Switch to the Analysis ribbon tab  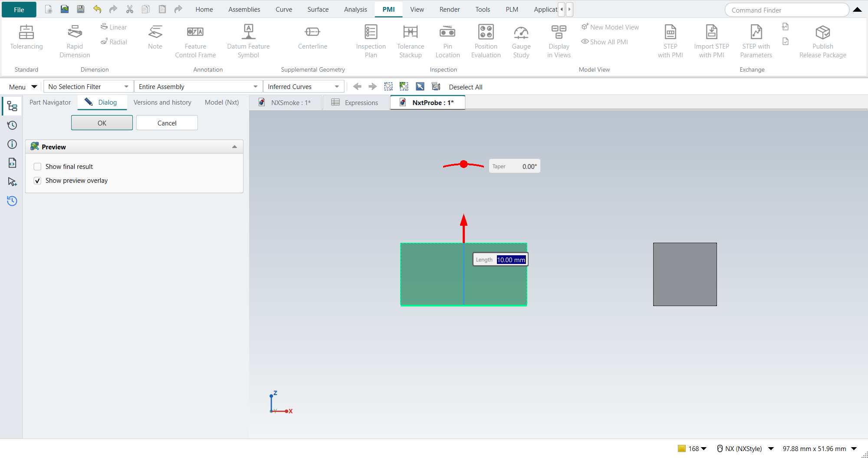point(355,9)
